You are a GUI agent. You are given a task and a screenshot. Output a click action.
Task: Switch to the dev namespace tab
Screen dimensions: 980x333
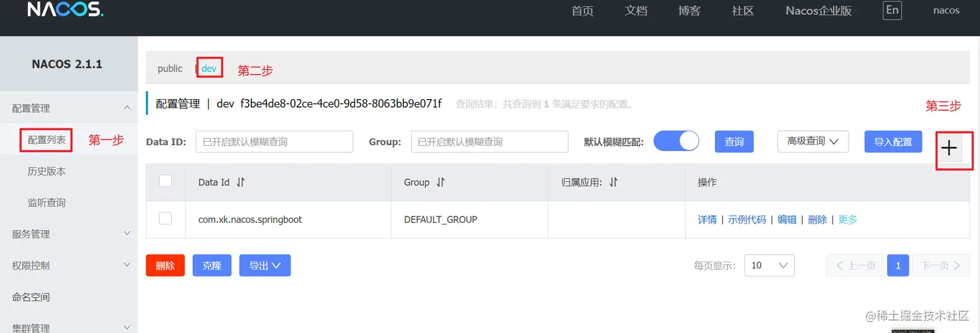(x=209, y=68)
